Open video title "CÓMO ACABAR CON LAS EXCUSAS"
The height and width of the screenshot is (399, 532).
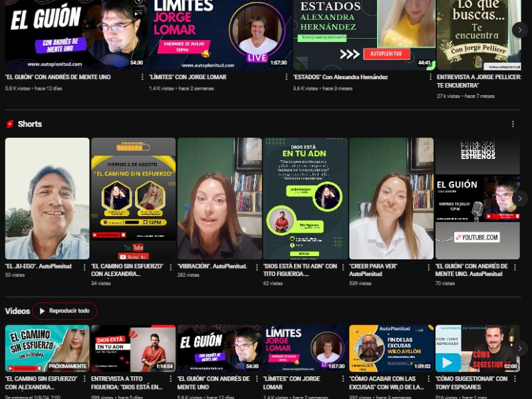387,383
